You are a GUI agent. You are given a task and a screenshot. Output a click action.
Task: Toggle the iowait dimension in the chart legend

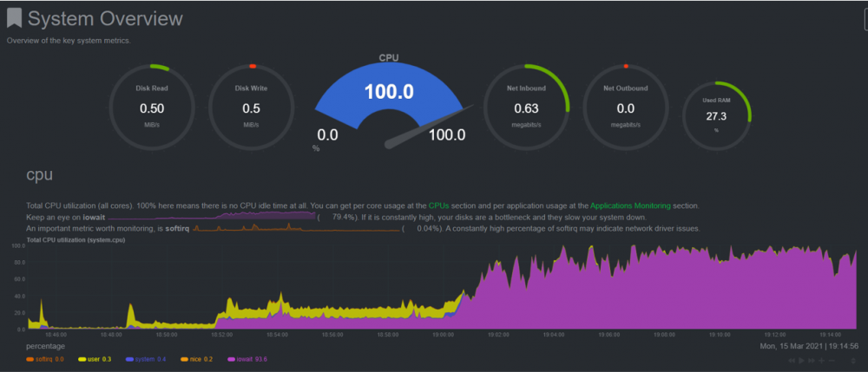(247, 360)
